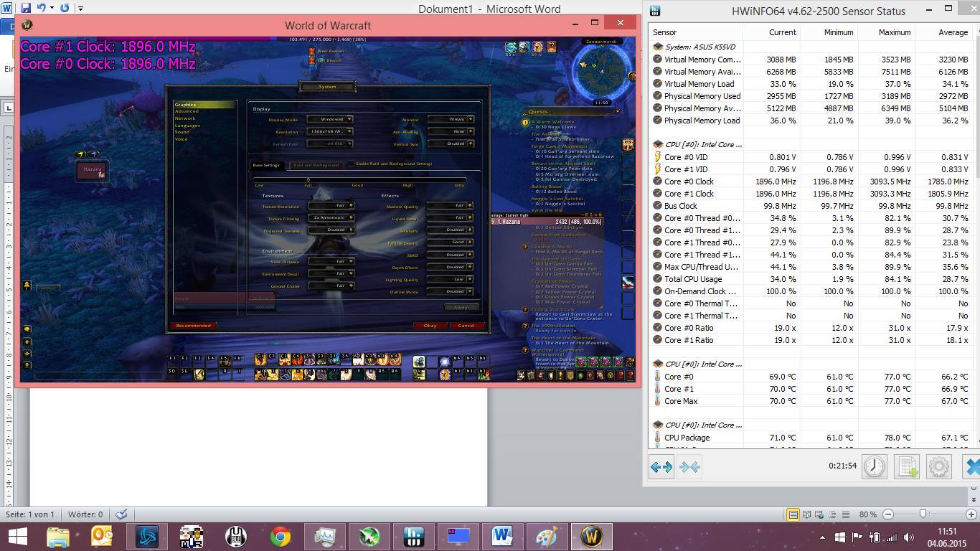980x551 pixels.
Task: Open Paint from the taskbar
Action: click(x=547, y=537)
